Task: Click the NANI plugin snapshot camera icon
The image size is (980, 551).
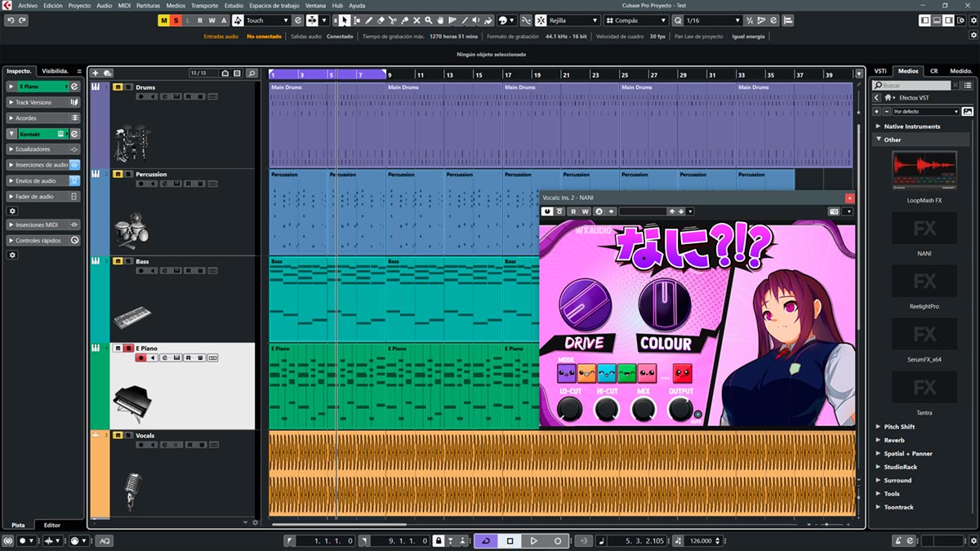Action: 834,211
